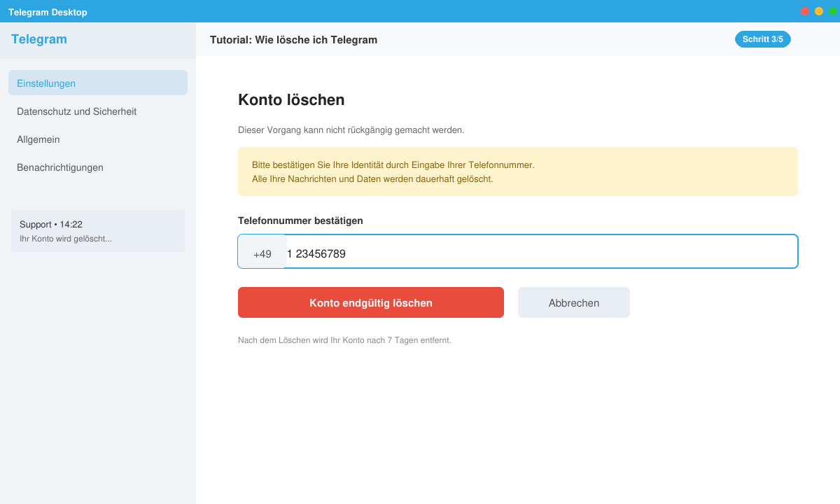Click the Telefonnummer bestätigen label
The image size is (840, 504).
[x=300, y=220]
